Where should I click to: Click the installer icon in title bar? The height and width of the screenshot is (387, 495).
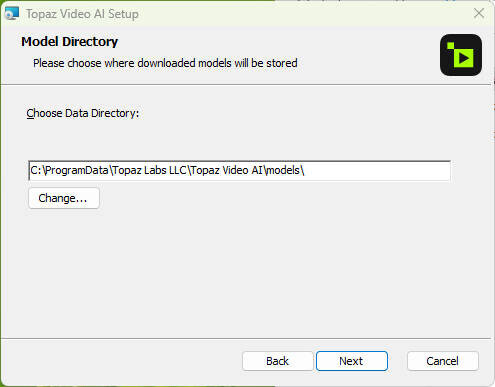tap(12, 14)
